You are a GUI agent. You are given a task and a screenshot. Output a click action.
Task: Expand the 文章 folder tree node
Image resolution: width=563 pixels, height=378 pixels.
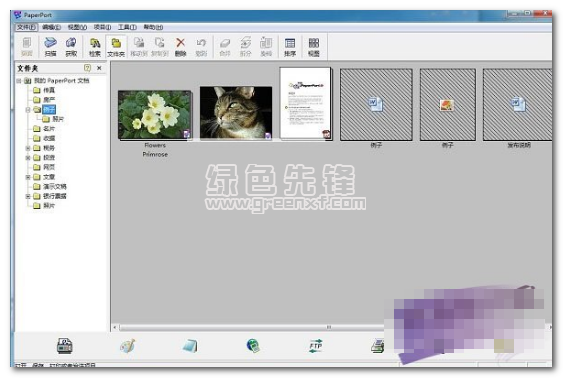[28, 177]
